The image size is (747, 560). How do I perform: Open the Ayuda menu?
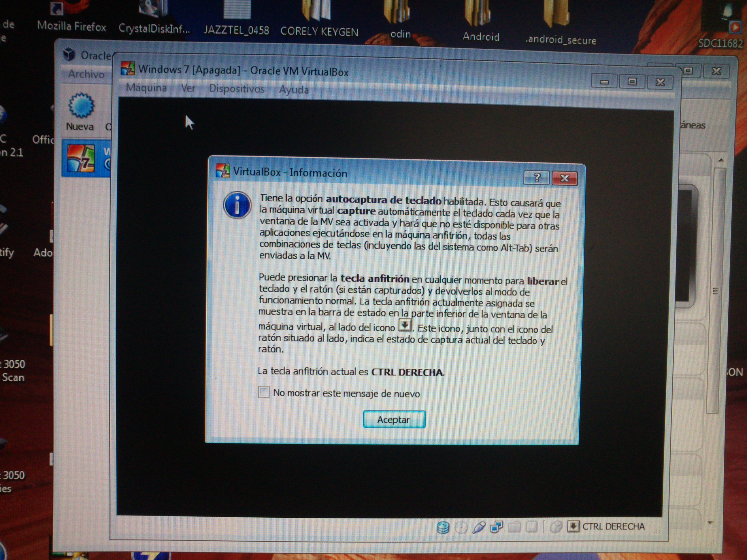[294, 90]
